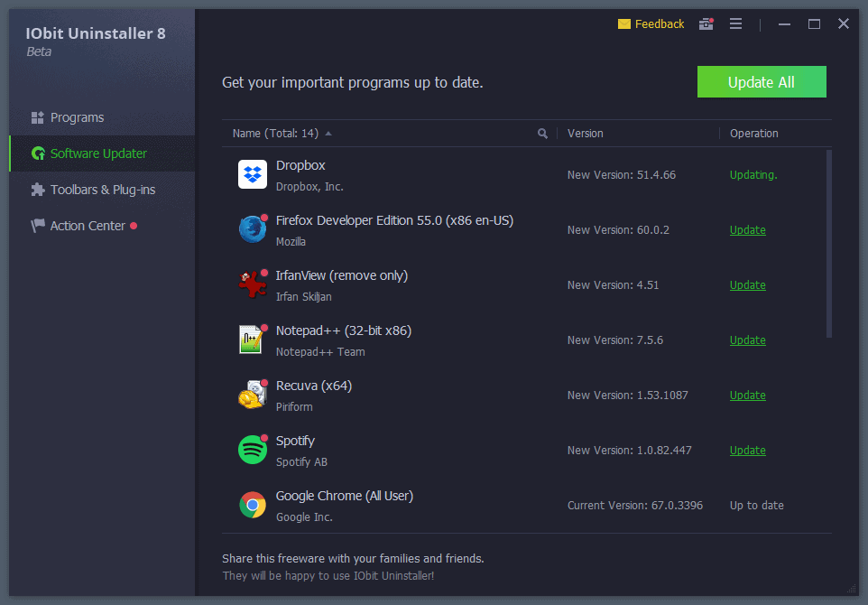Viewport: 868px width, 605px height.
Task: Close the IObit Uninstaller window
Action: point(843,23)
